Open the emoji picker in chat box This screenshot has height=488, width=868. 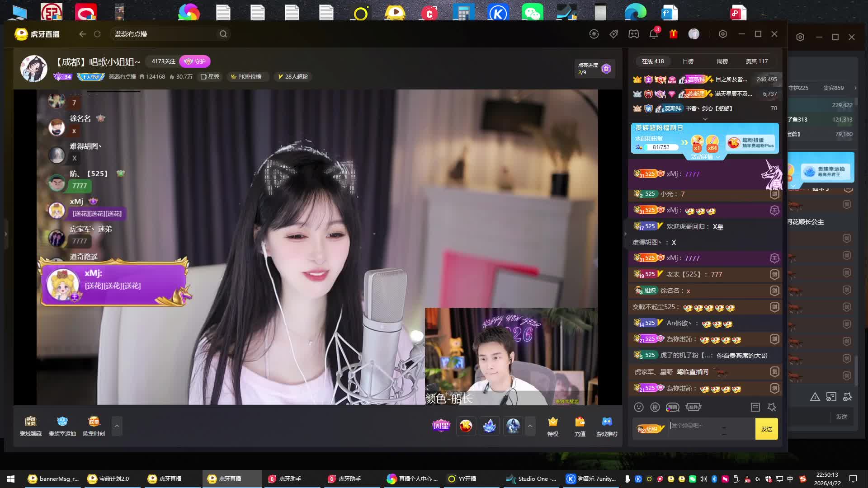[x=639, y=407]
